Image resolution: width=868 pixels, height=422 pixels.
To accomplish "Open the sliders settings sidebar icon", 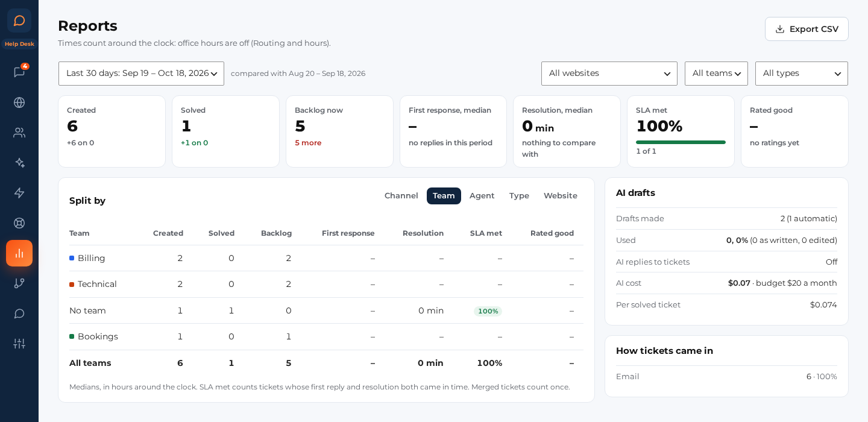I will (x=19, y=344).
